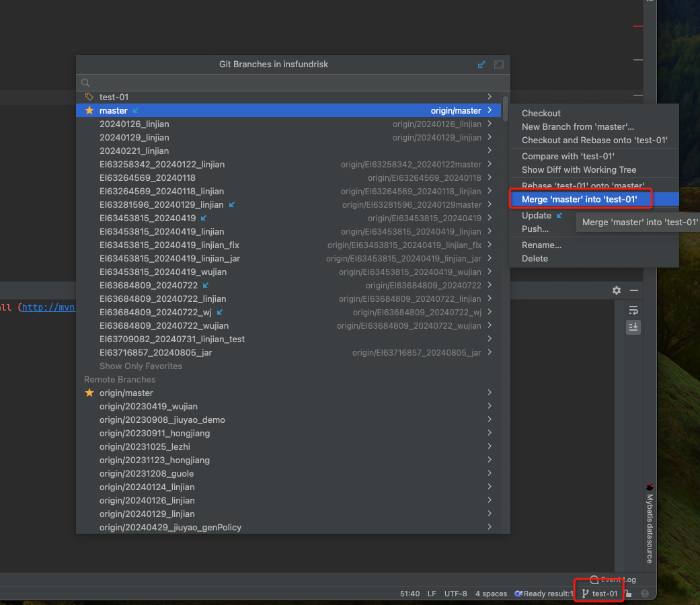
Task: Choose Checkout and Rebase onto 'test-01'
Action: click(x=594, y=140)
